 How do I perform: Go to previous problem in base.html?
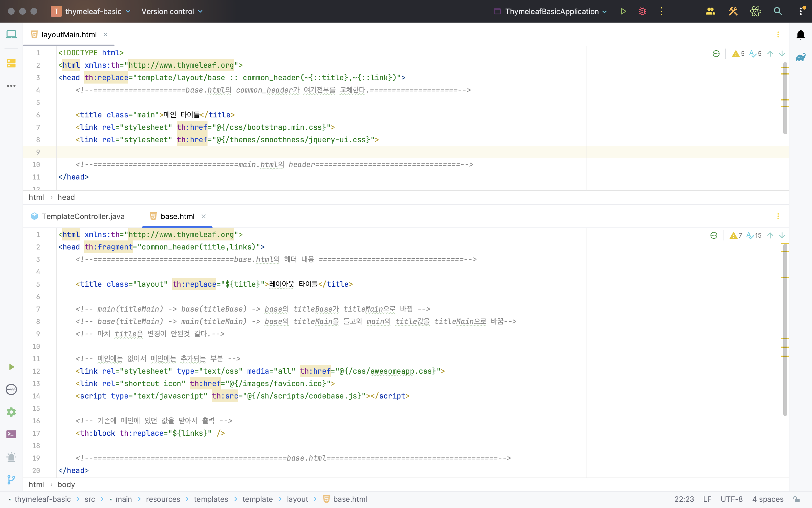coord(770,236)
